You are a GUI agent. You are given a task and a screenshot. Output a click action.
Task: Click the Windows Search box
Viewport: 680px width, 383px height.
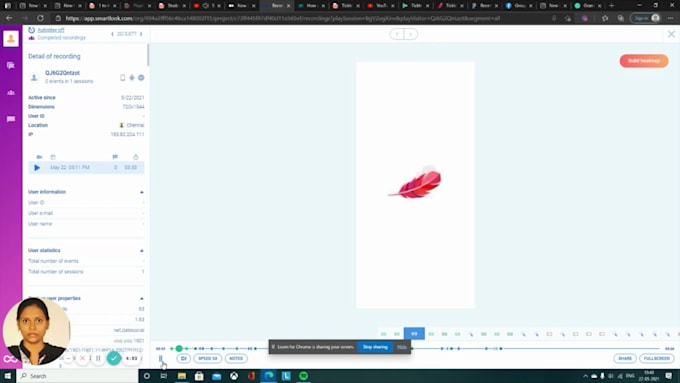pyautogui.click(x=77, y=376)
